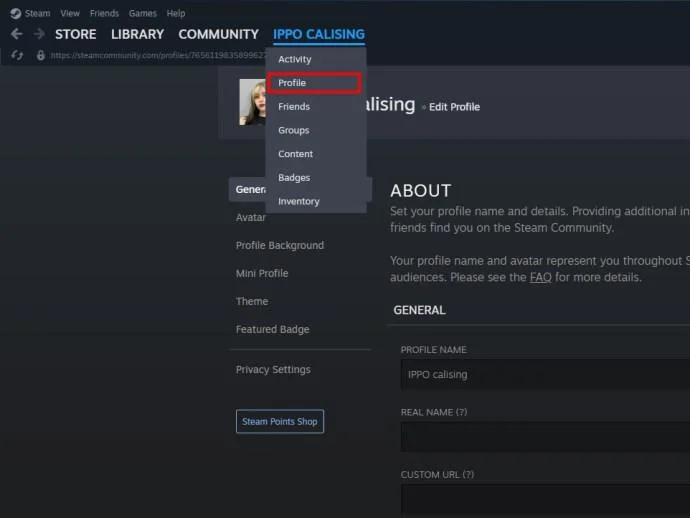Open the Mini Profile section
690x518 pixels.
(x=262, y=274)
